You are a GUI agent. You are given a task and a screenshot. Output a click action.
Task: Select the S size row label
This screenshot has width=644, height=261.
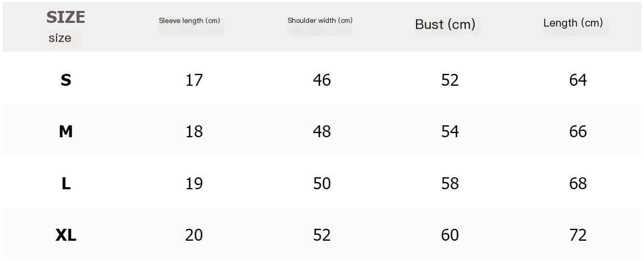click(x=66, y=80)
